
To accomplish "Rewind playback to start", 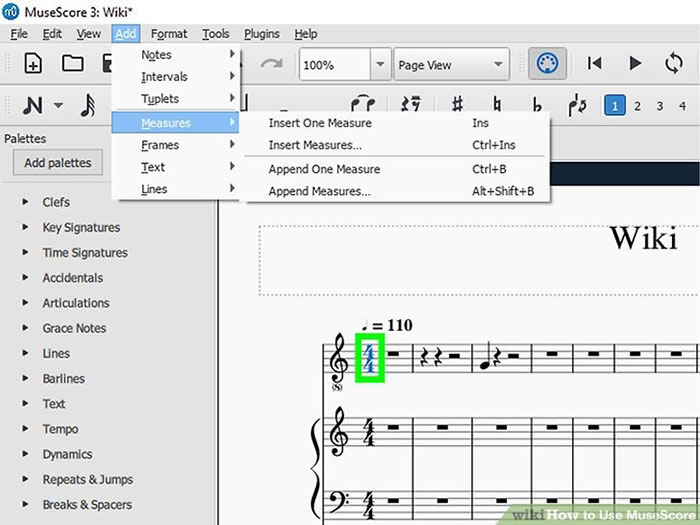I will pyautogui.click(x=594, y=64).
